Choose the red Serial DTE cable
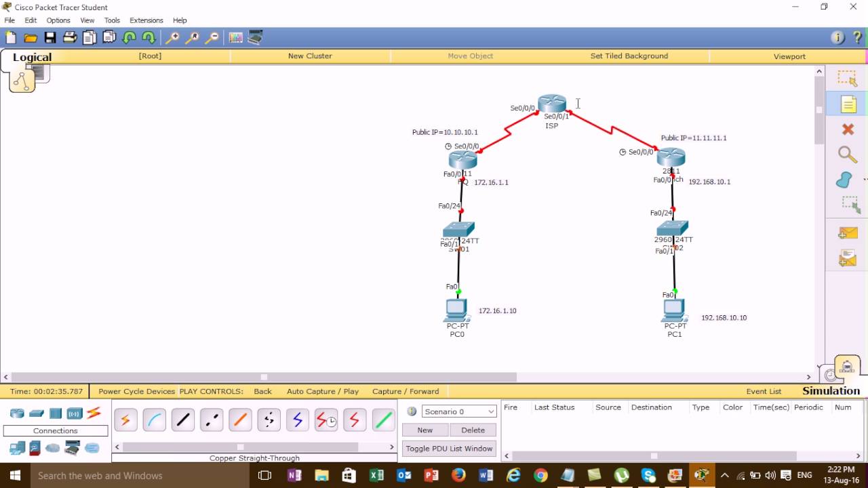This screenshot has width=868, height=488. coord(355,420)
